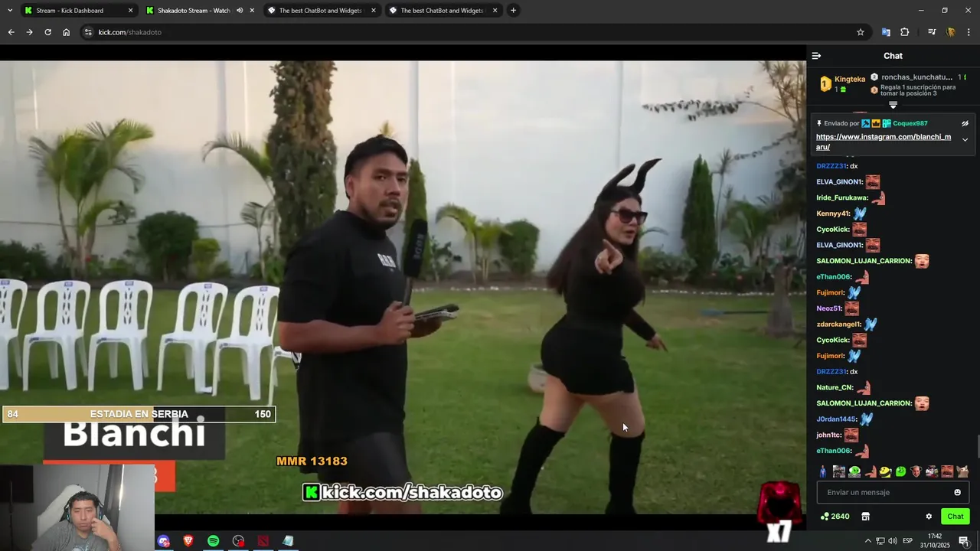
Task: Open Brave browser from the taskbar
Action: click(x=188, y=541)
